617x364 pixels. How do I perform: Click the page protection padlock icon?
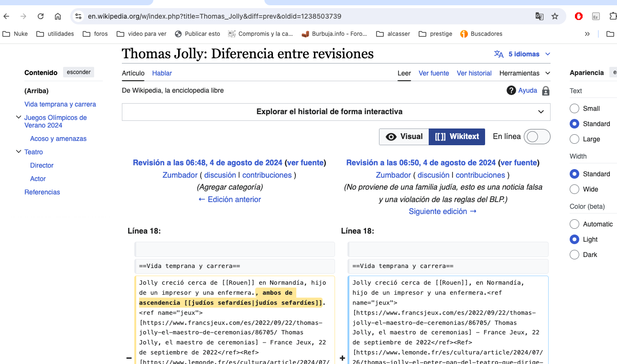pyautogui.click(x=546, y=91)
